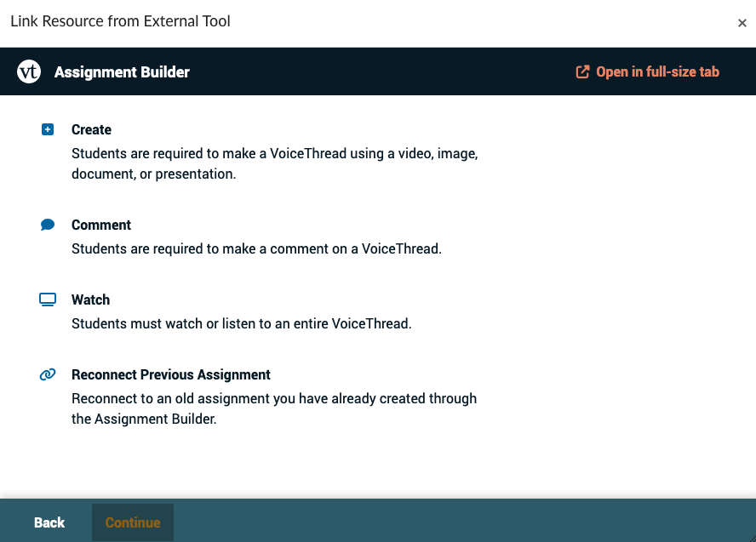Click the chain link icon for Reconnect

point(48,374)
